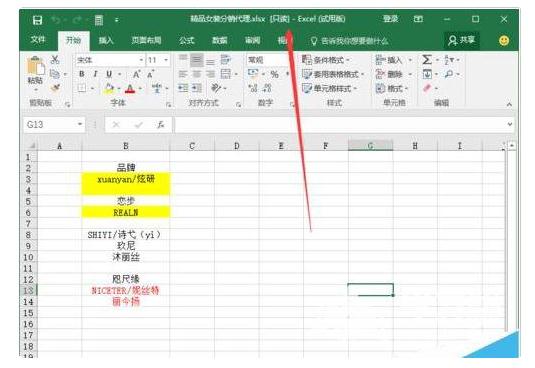Open the 文件 File tab
The height and width of the screenshot is (368, 535).
pyautogui.click(x=38, y=40)
